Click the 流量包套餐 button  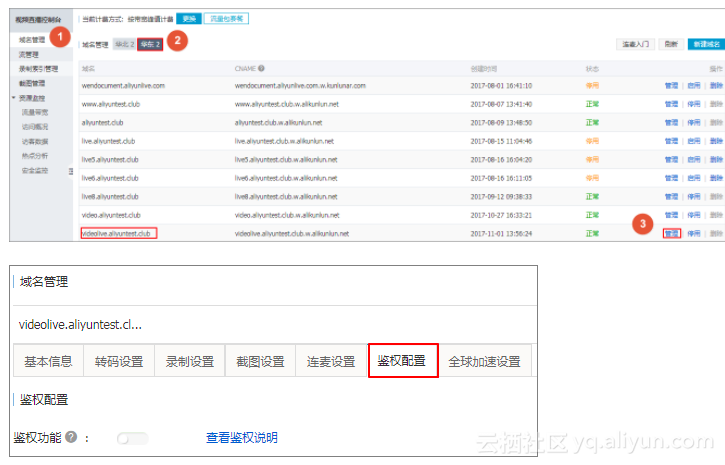pos(227,18)
